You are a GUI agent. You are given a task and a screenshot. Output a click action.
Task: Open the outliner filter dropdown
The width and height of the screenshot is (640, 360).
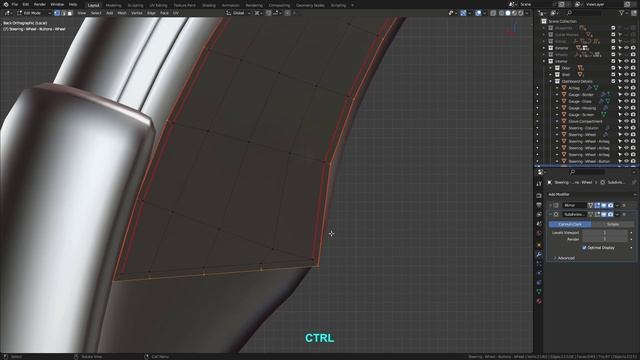pyautogui.click(x=623, y=13)
